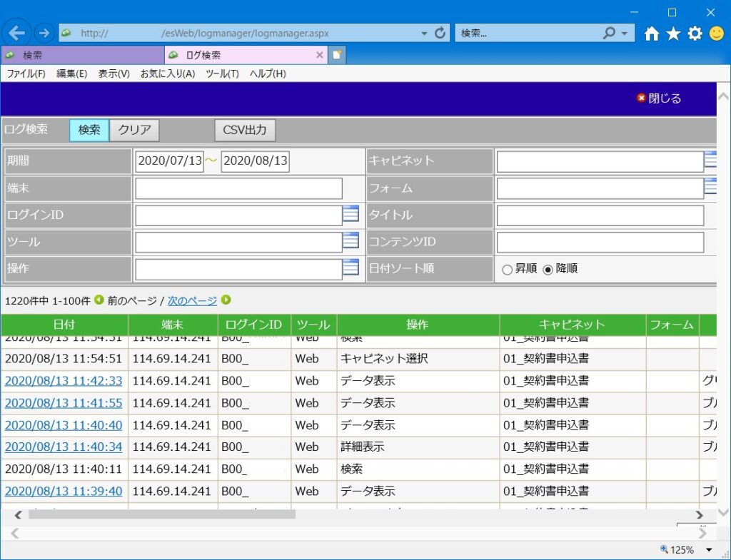Click the table scrollbar right arrow
731x560 pixels.
coord(700,515)
